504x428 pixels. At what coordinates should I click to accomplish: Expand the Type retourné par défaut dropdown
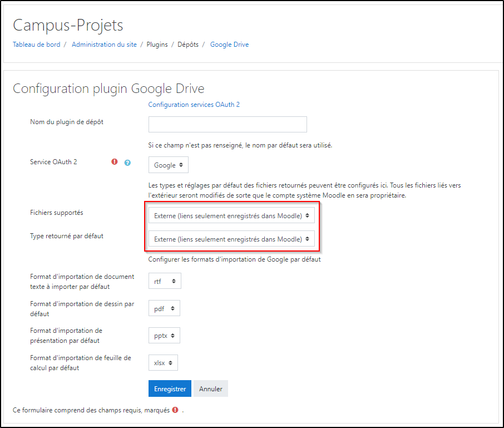[x=231, y=239]
